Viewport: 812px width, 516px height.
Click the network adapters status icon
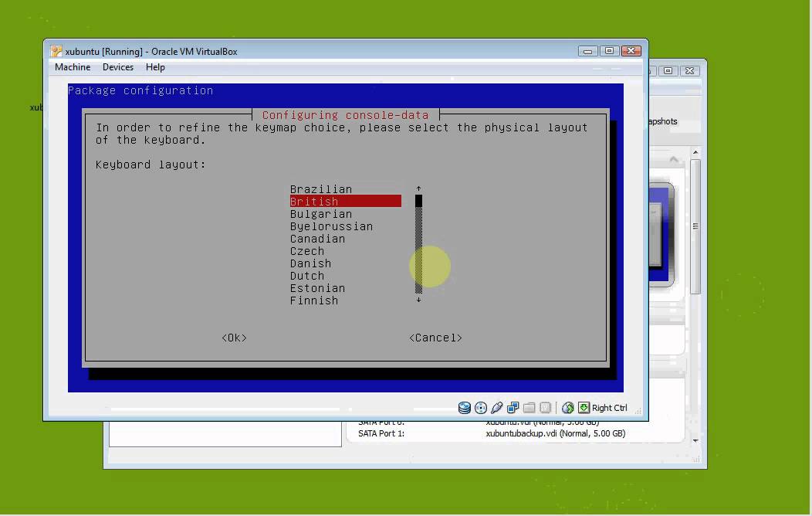click(513, 408)
